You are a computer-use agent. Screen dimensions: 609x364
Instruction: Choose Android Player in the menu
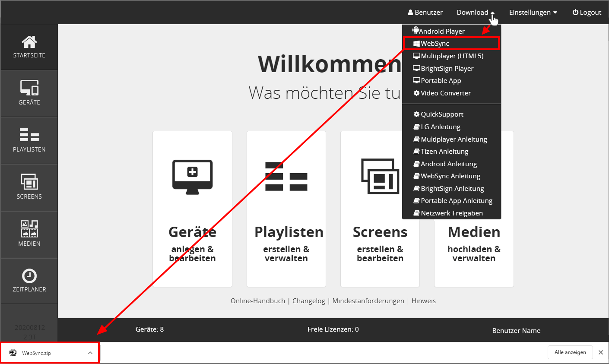tap(441, 31)
